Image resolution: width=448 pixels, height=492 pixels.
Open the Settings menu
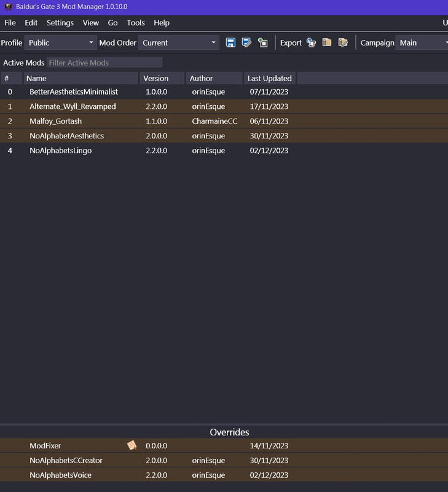click(60, 23)
